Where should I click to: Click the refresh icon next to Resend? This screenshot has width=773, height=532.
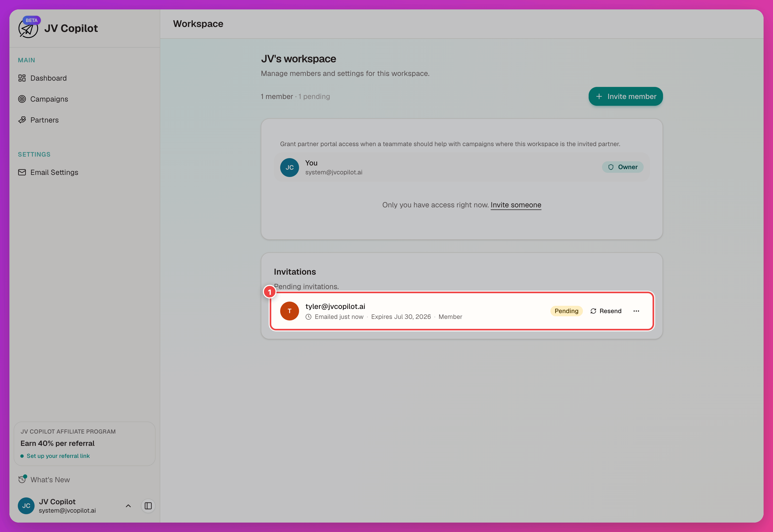click(x=593, y=311)
